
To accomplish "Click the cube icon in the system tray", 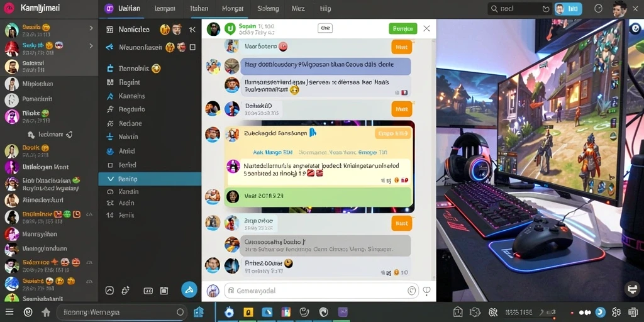I will tap(475, 312).
